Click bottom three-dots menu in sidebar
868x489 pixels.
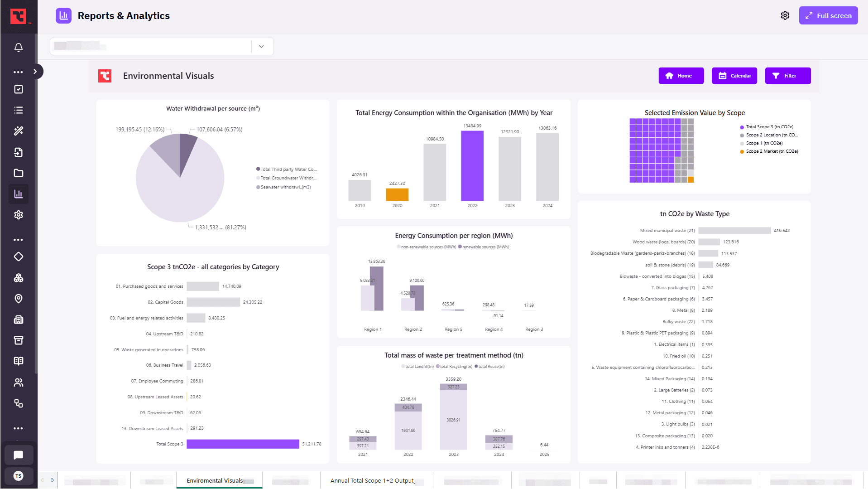(x=19, y=428)
